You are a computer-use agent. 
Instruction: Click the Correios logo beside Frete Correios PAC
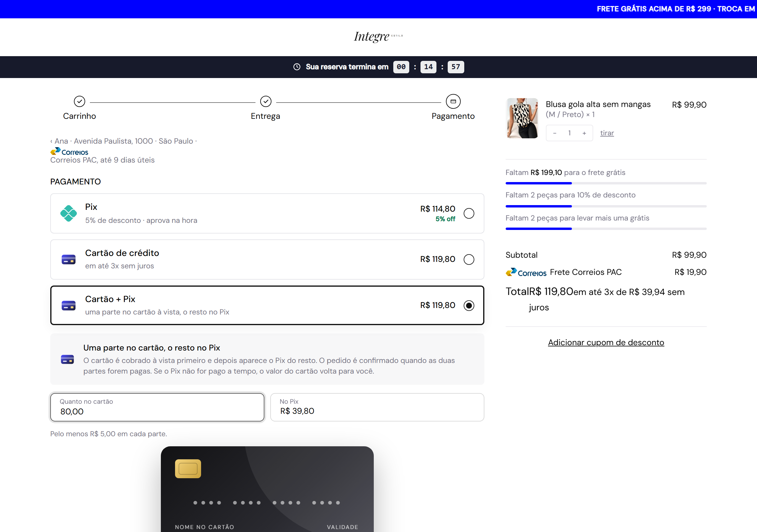click(x=526, y=272)
